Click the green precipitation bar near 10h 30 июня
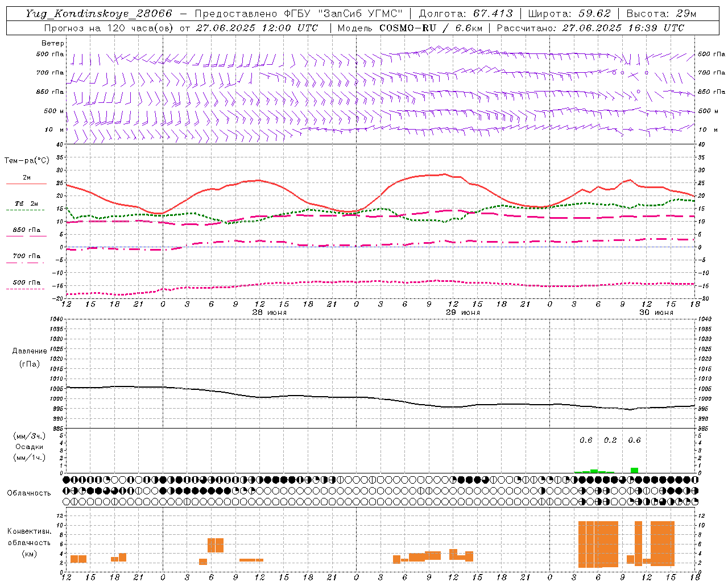 [x=634, y=470]
